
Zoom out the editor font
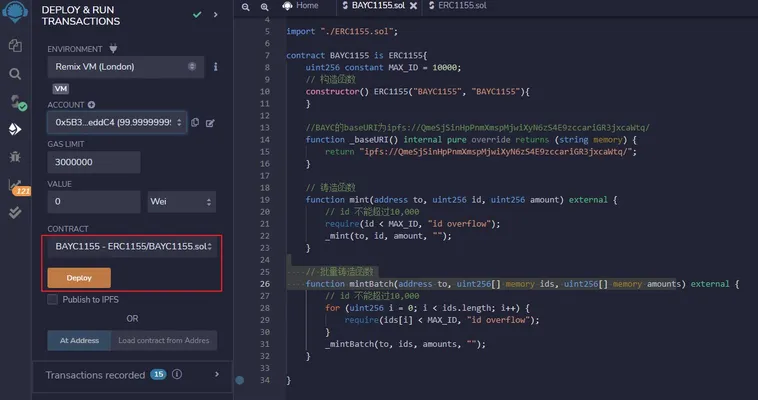click(246, 7)
